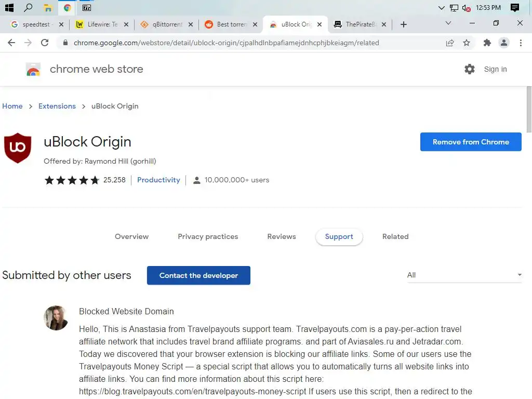Screen dimensions: 532x399
Task: Bookmark this page with the star icon
Action: (467, 43)
